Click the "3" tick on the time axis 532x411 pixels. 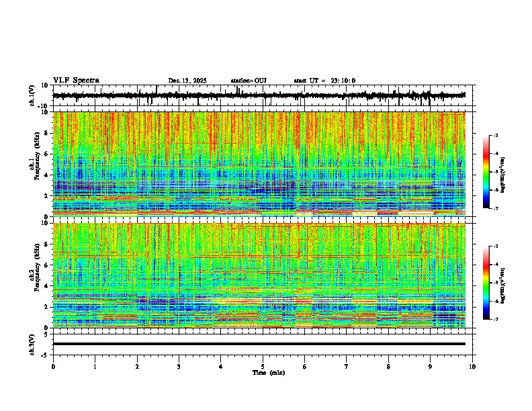[179, 367]
